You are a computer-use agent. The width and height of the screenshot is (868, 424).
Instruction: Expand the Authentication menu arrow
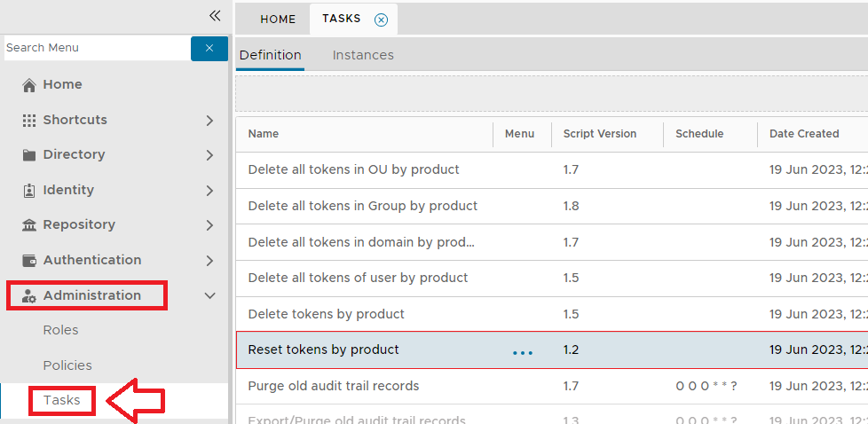point(209,261)
